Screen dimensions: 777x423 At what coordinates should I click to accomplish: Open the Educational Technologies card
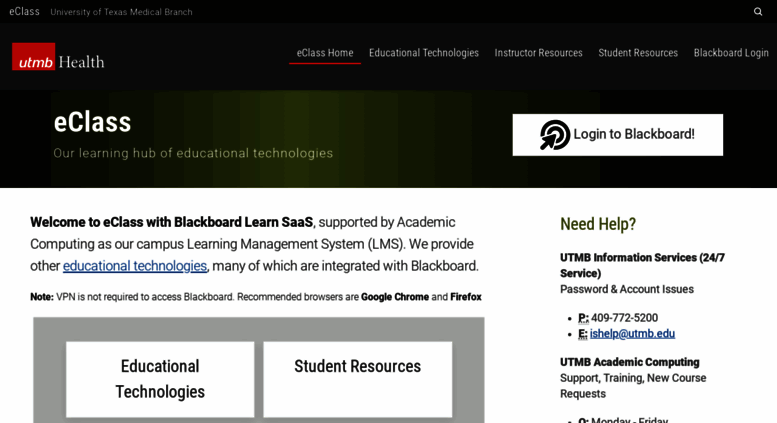click(x=160, y=379)
